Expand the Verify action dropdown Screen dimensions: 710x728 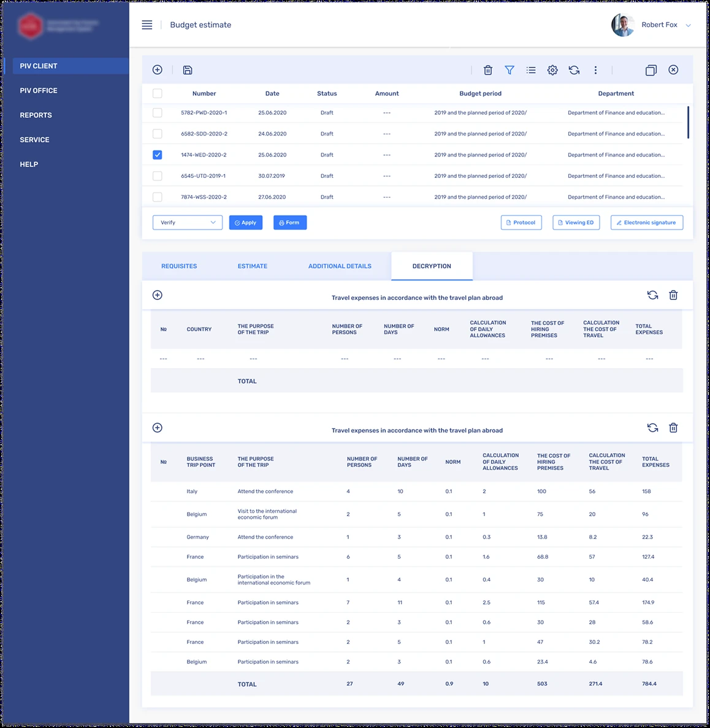click(188, 223)
